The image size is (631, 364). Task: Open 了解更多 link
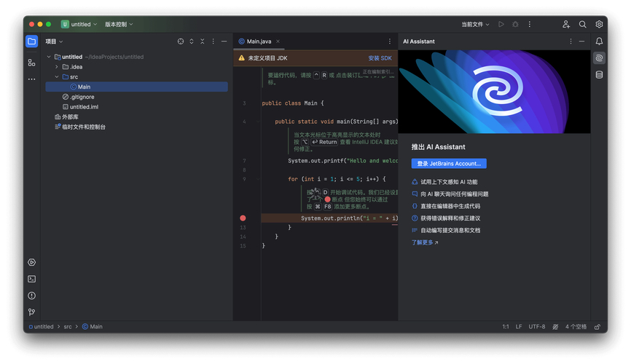[425, 242]
